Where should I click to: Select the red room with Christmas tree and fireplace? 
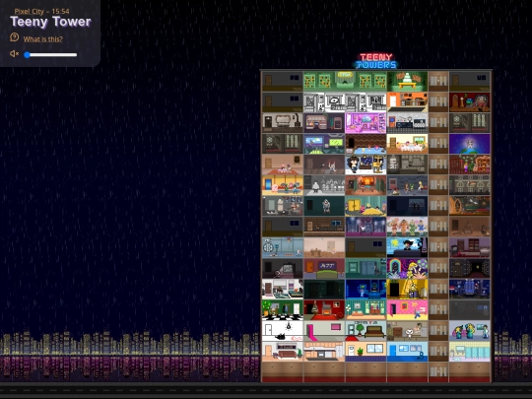tap(324, 309)
